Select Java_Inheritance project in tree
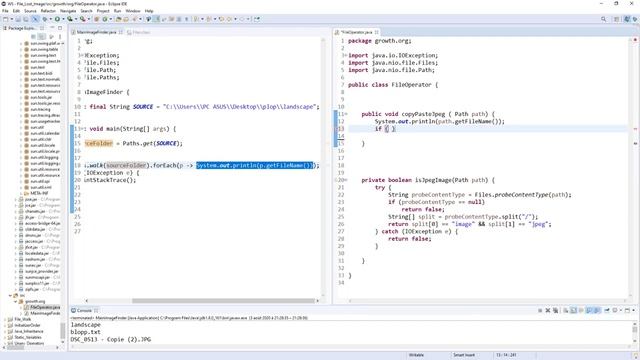The height and width of the screenshot is (360, 640). (28, 331)
